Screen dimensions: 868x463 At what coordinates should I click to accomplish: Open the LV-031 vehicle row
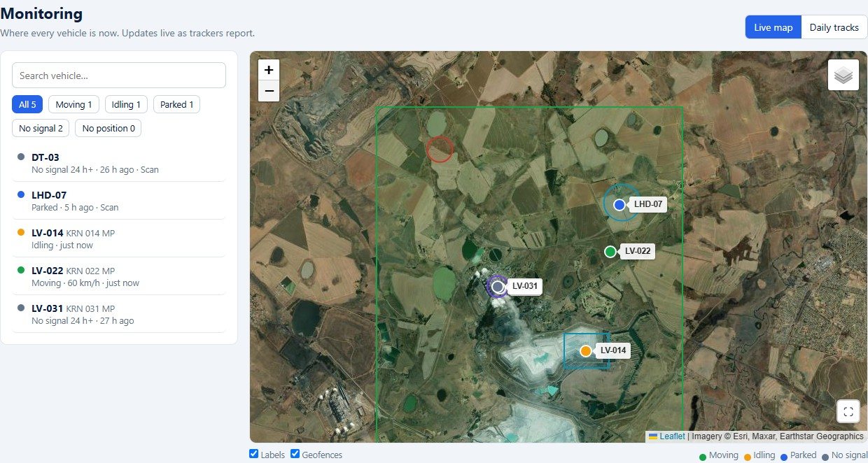(119, 314)
